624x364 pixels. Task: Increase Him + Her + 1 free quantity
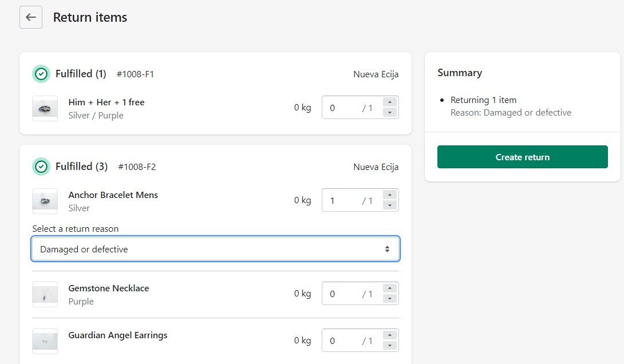pyautogui.click(x=390, y=102)
